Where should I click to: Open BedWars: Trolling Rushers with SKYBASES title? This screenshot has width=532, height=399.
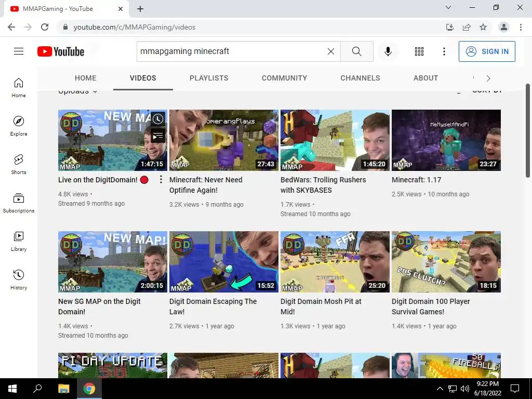click(x=323, y=185)
